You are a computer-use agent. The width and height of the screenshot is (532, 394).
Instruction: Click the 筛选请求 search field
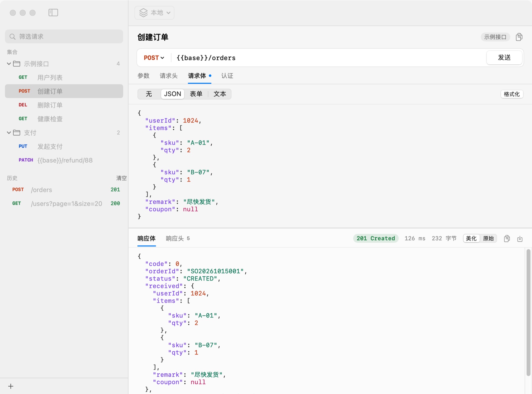click(64, 36)
